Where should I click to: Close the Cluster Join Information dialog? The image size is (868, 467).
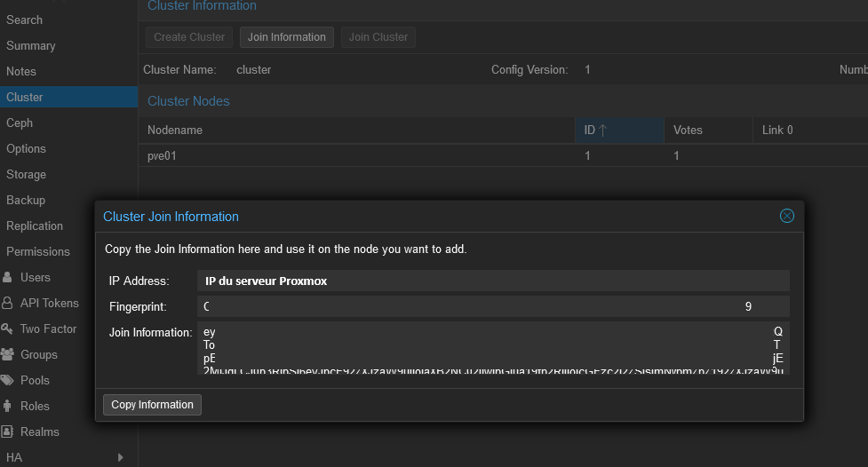[786, 216]
